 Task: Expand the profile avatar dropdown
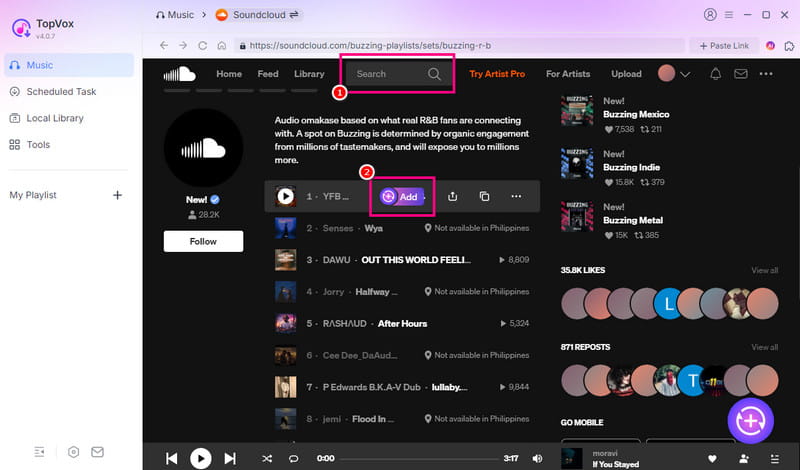pos(674,74)
